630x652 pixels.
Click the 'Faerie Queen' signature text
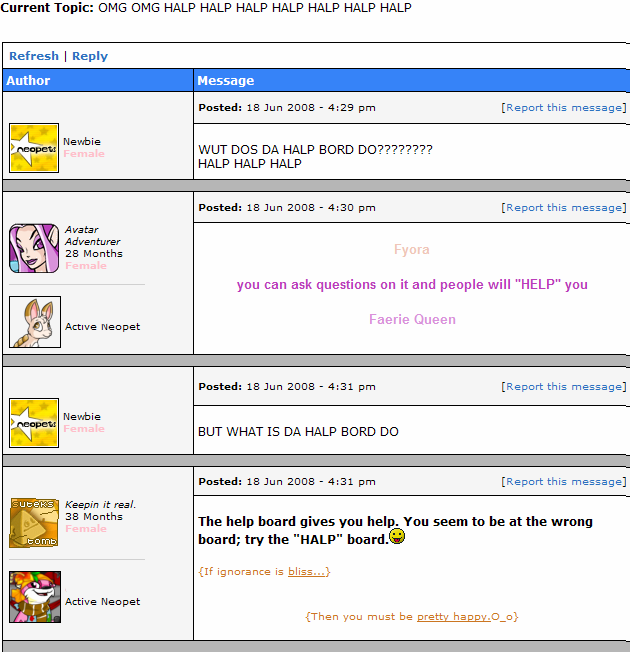tap(412, 319)
